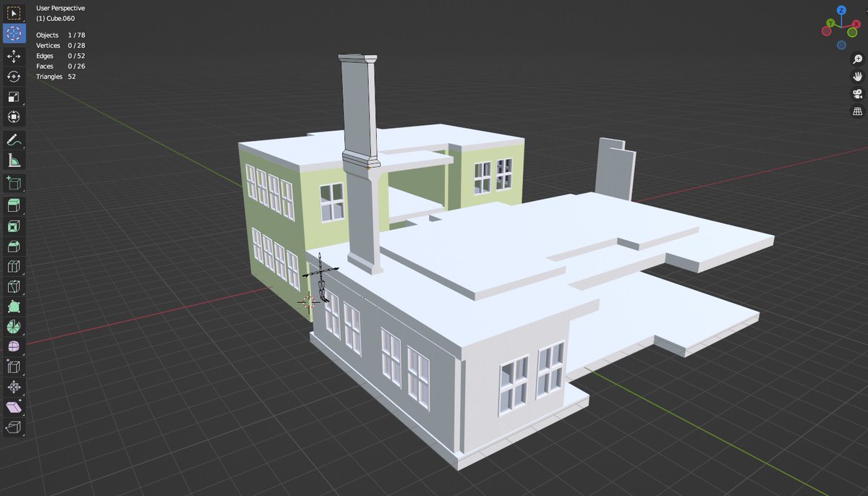Viewport: 868px width, 496px height.
Task: Select the Measure tool
Action: [x=14, y=160]
